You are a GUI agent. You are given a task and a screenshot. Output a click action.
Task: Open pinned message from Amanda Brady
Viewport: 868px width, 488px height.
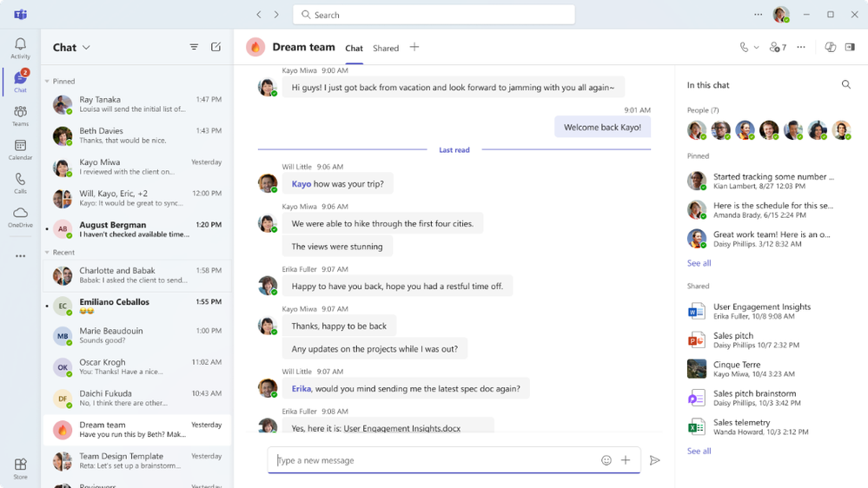pos(761,209)
